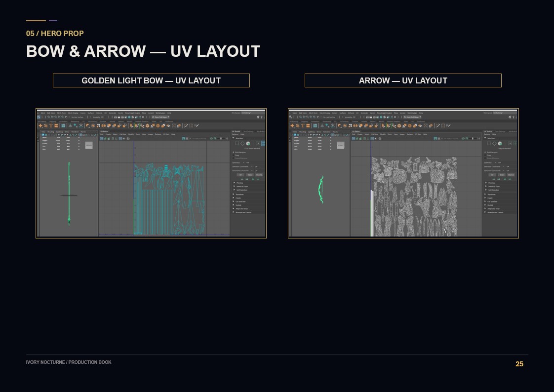Adjust the UV Editor toolbar slider in the Golden Light Bow screenshot
The width and height of the screenshot is (554, 392).
(x=222, y=138)
